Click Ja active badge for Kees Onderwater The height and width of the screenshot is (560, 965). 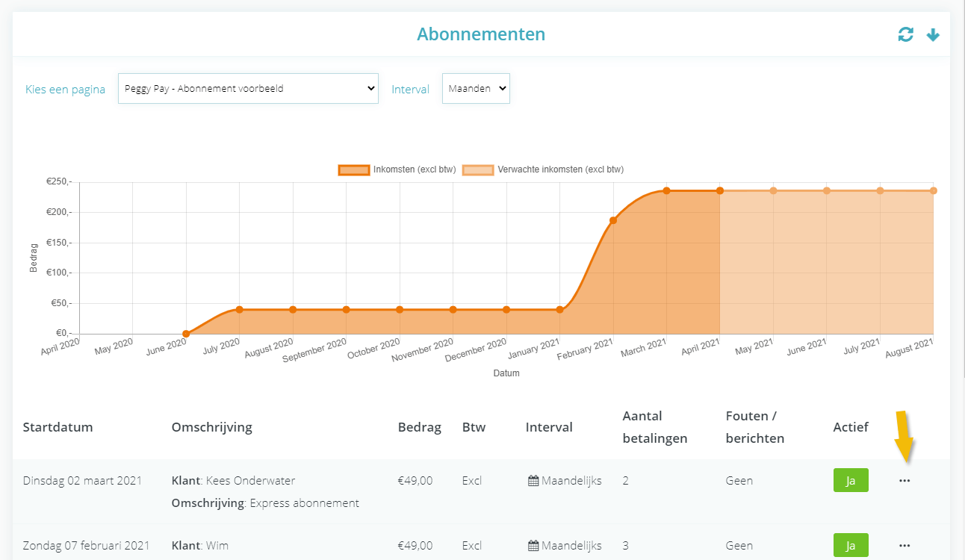851,480
